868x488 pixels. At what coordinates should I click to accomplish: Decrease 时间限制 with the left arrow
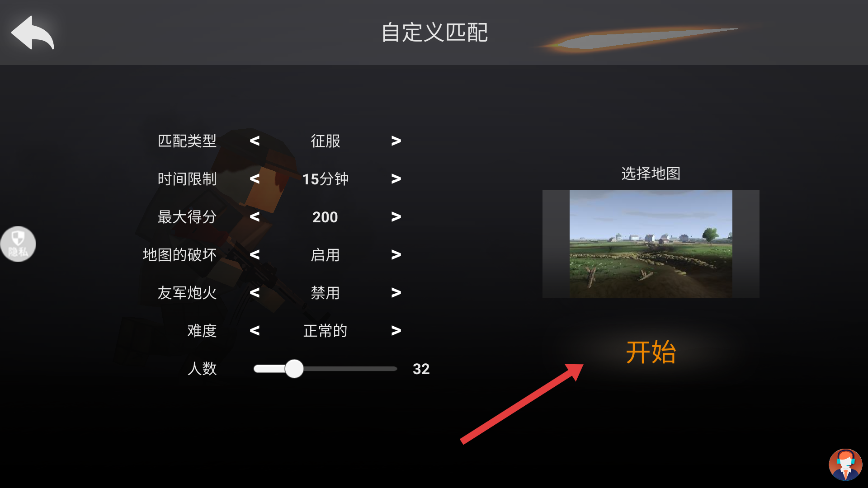click(255, 179)
